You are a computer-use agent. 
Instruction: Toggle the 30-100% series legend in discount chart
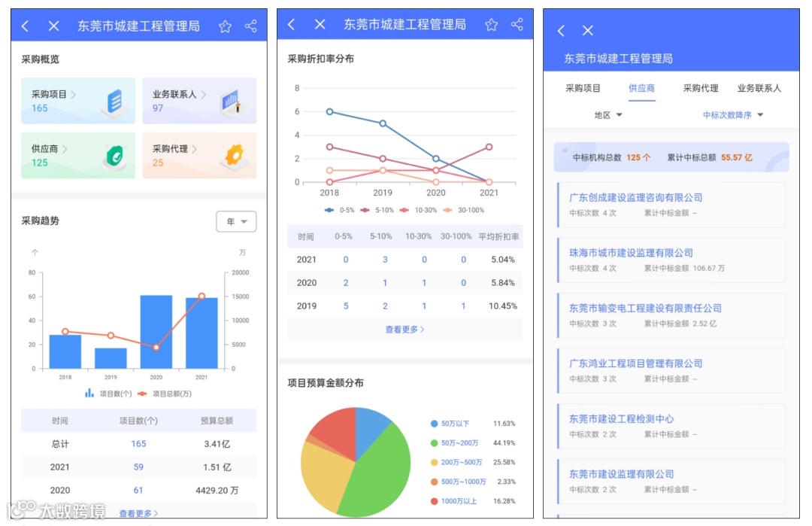tap(463, 211)
